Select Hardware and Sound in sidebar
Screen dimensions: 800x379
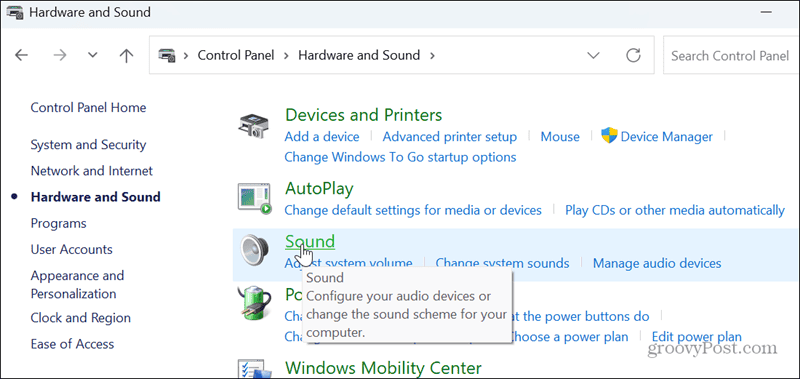tap(96, 197)
